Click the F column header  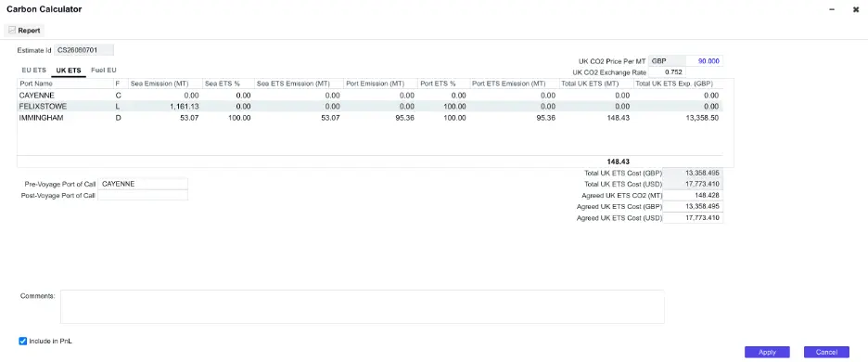(121, 84)
